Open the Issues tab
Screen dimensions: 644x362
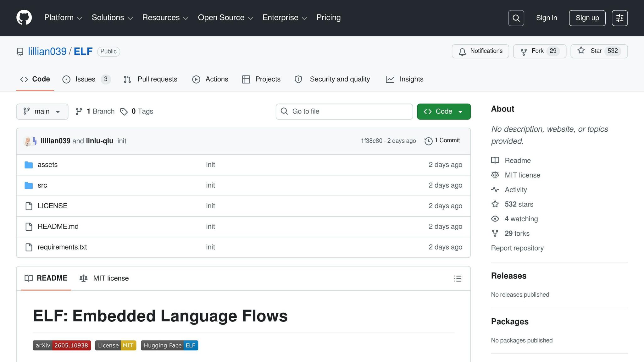[x=86, y=79]
